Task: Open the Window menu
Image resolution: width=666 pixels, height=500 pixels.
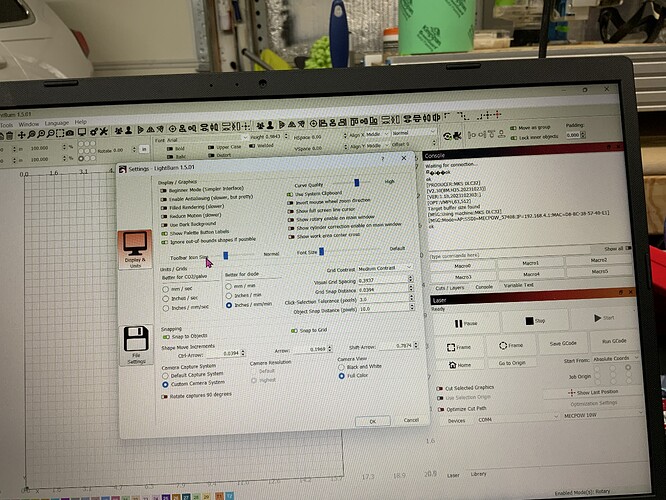Action: 28,124
